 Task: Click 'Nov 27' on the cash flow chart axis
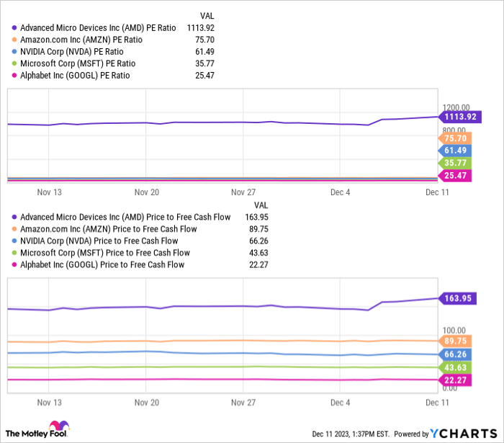[243, 403]
